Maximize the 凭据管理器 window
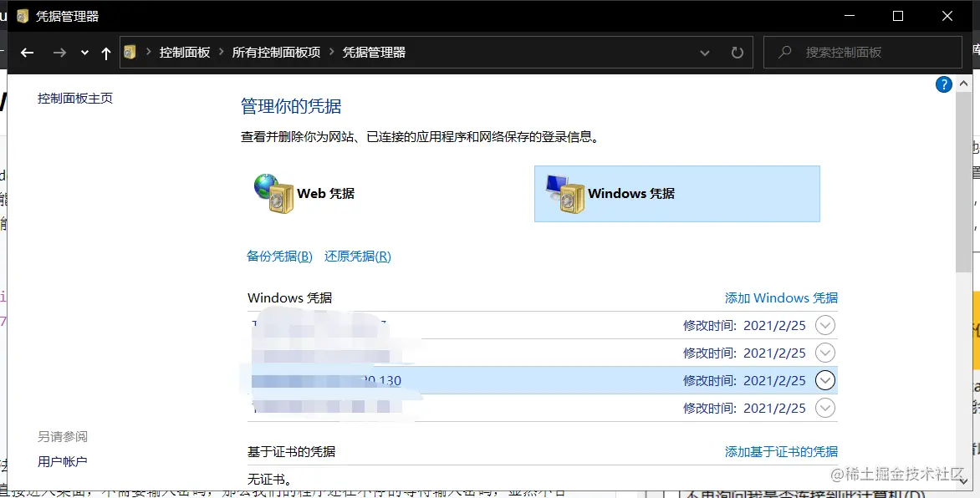Screen dimensions: 980x498 (898, 16)
